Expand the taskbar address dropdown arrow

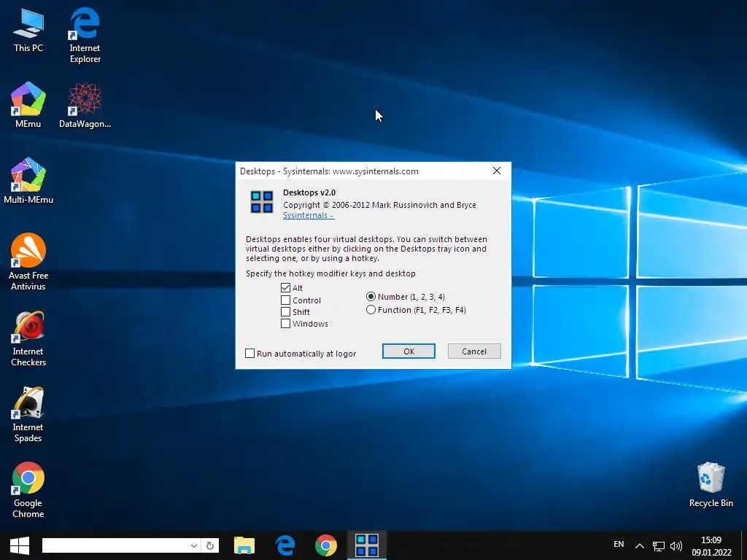194,545
